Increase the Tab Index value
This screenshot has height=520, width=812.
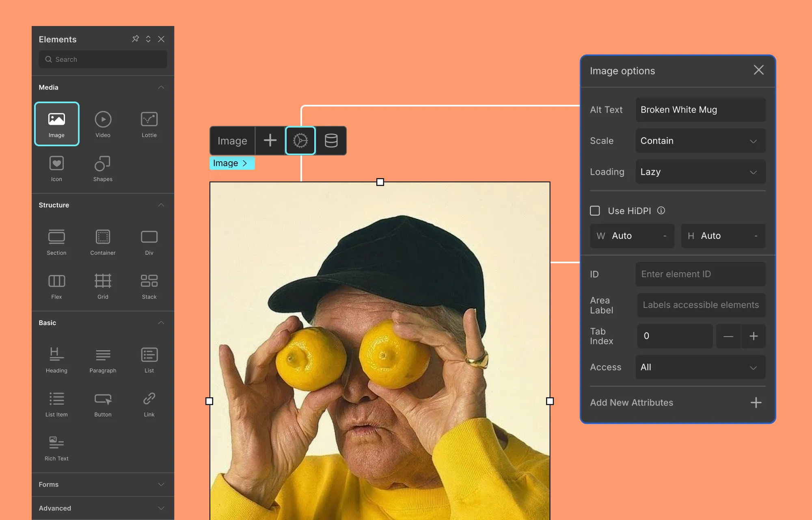pyautogui.click(x=754, y=336)
